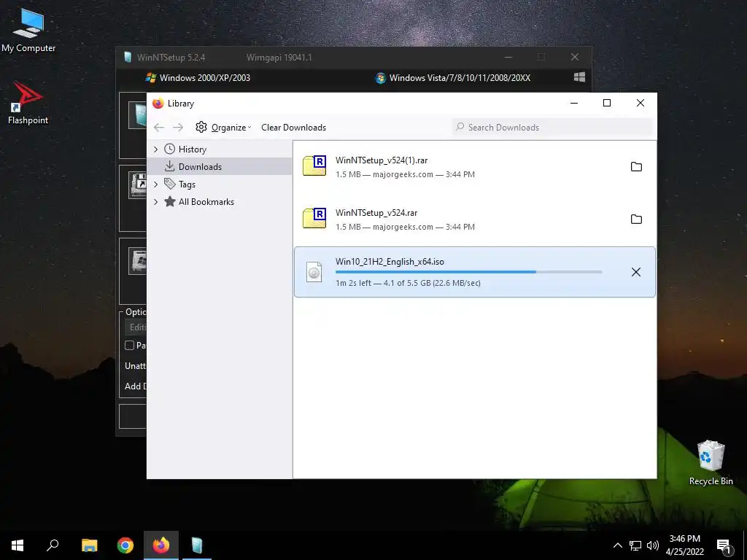
Task: Open File Explorer from the taskbar
Action: 89,545
